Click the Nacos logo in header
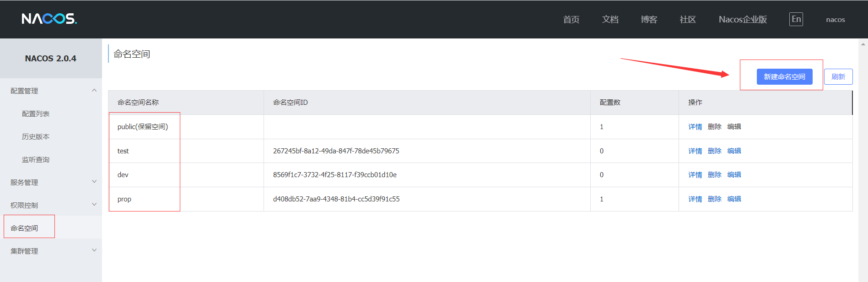The width and height of the screenshot is (868, 282). point(49,19)
